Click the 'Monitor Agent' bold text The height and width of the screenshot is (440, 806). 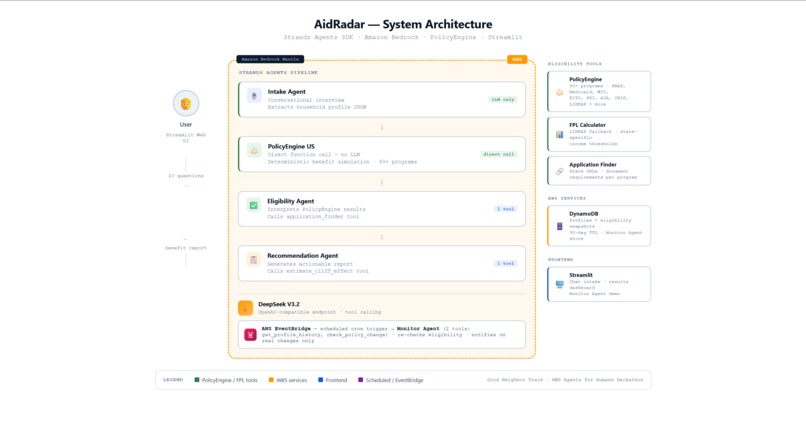click(x=418, y=328)
